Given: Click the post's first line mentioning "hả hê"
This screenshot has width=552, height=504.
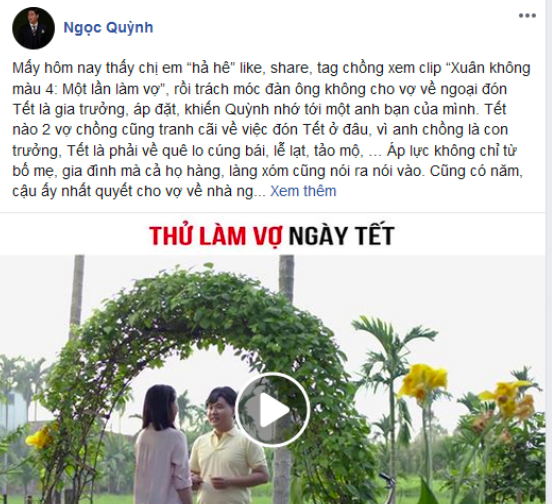Looking at the screenshot, I should [271, 68].
